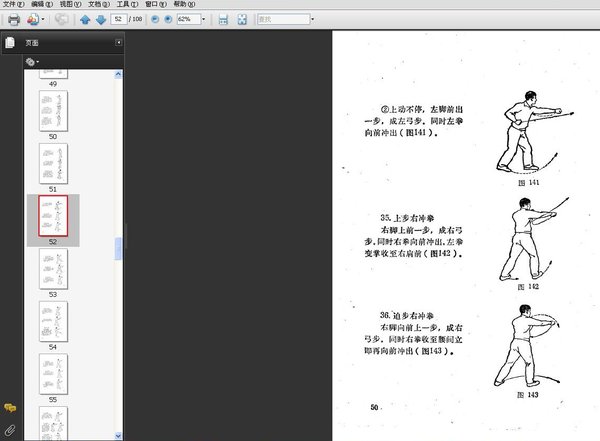This screenshot has width=600, height=441.
Task: Click the zoom out (minus) button
Action: coord(155,19)
